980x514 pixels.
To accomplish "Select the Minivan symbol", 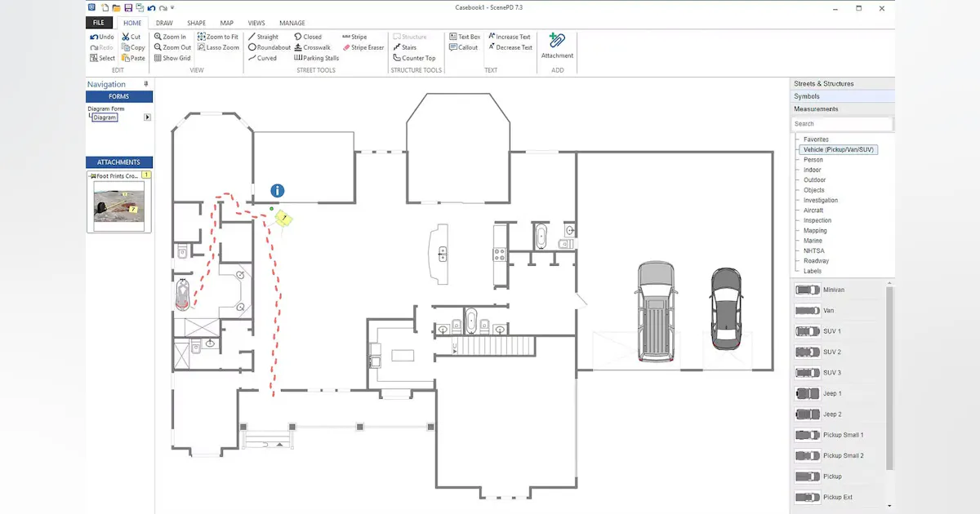I will (819, 290).
